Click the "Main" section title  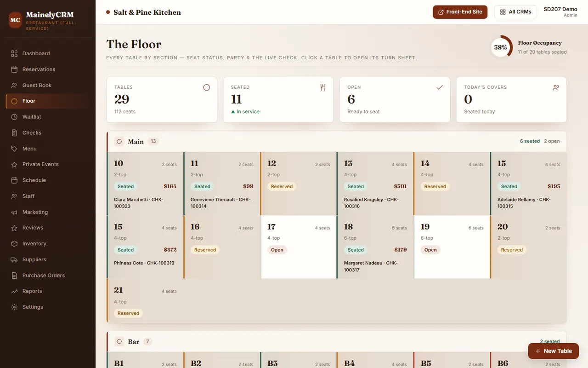(136, 142)
